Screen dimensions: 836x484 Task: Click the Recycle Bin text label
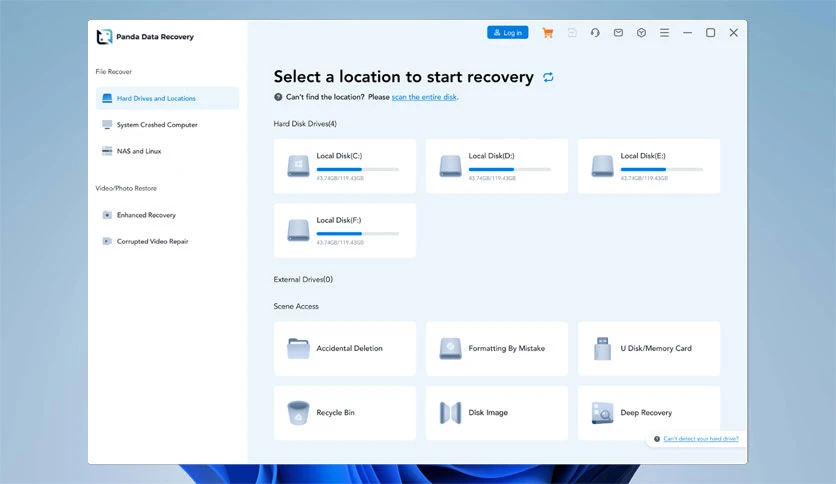[x=335, y=413]
